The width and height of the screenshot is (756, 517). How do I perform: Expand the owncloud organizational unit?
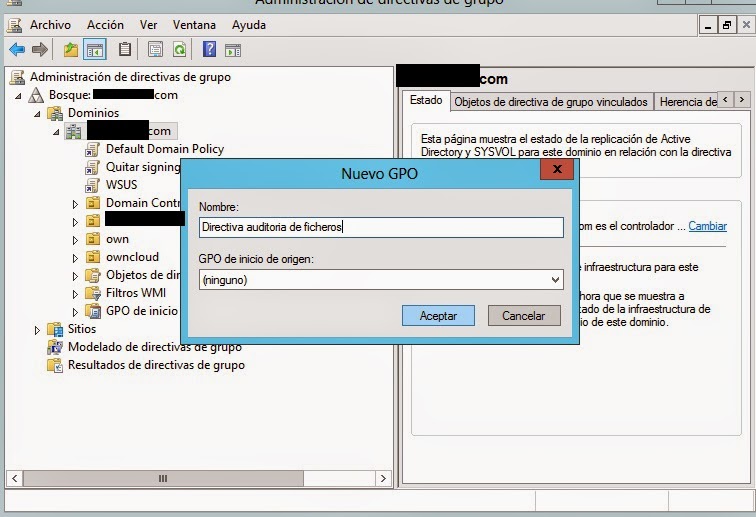coord(75,257)
